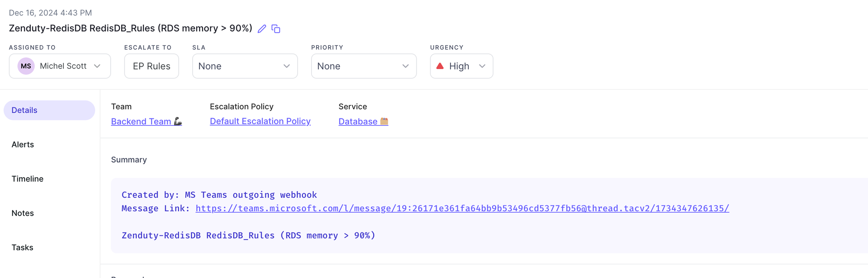Switch to the Alerts tab

click(23, 144)
